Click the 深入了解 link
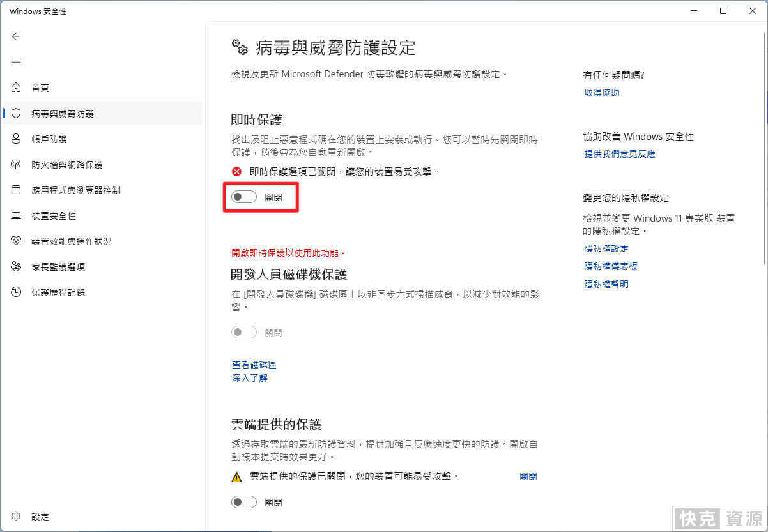 pos(250,378)
